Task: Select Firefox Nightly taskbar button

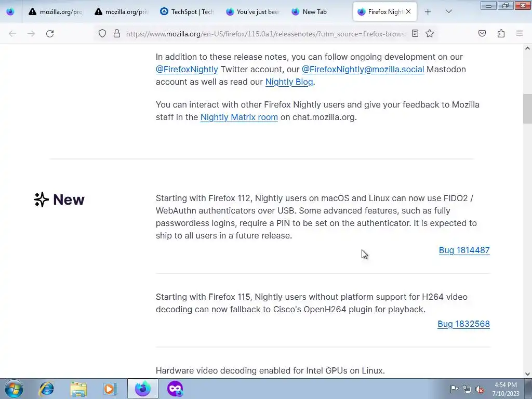Action: click(x=143, y=389)
